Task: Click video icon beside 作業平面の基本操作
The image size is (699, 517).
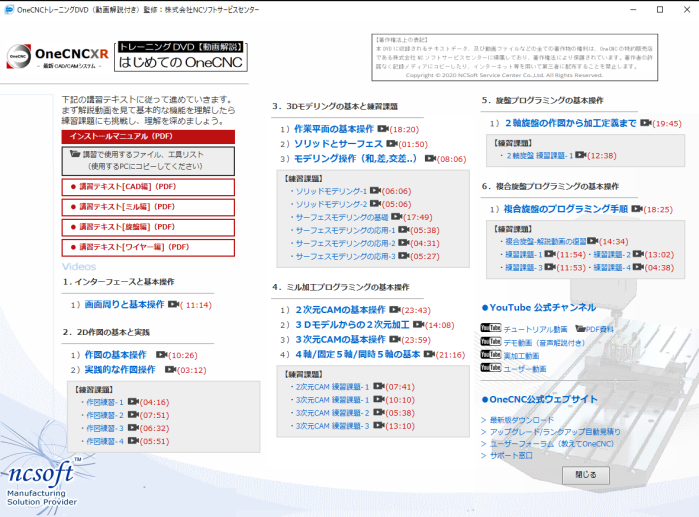Action: click(x=381, y=130)
